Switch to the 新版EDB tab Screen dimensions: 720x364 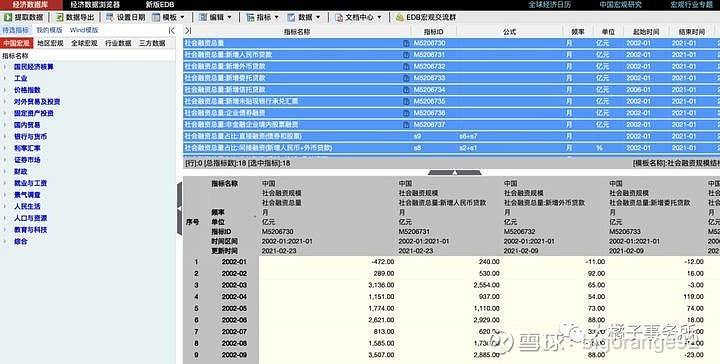(160, 5)
